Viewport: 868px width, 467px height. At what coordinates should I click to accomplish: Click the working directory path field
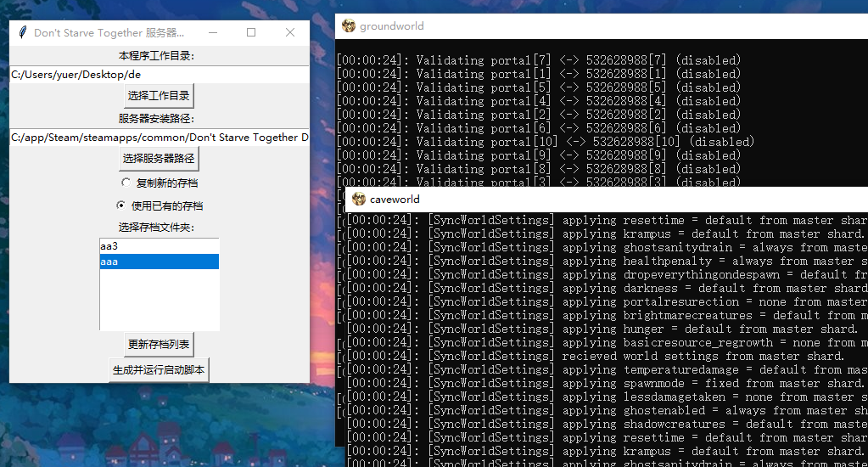tap(160, 74)
